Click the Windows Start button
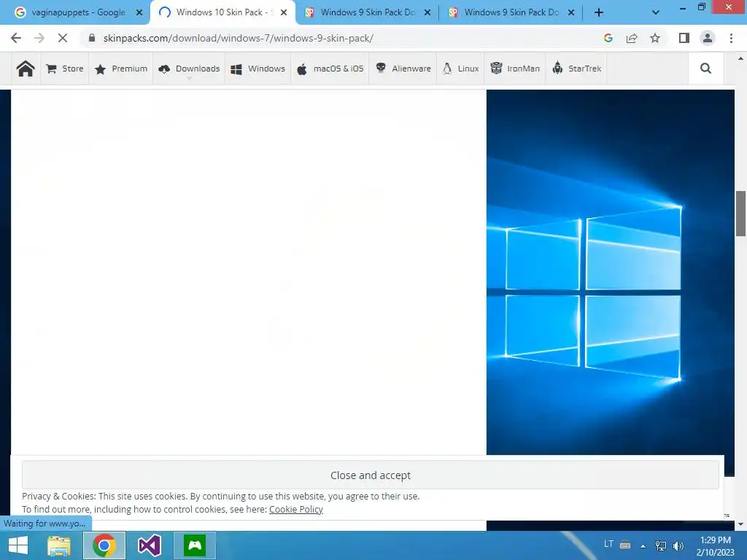Screen dimensions: 747x560 click(18, 545)
